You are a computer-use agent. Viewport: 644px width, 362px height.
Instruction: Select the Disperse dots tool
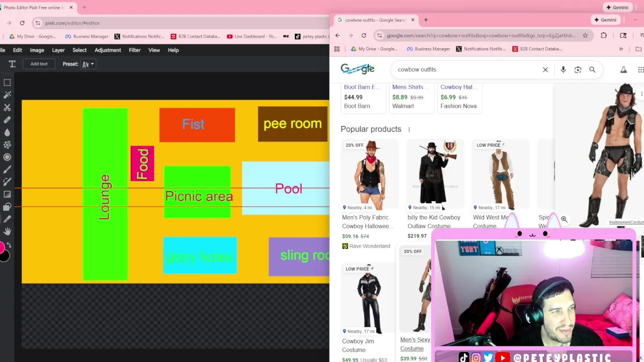click(x=7, y=144)
